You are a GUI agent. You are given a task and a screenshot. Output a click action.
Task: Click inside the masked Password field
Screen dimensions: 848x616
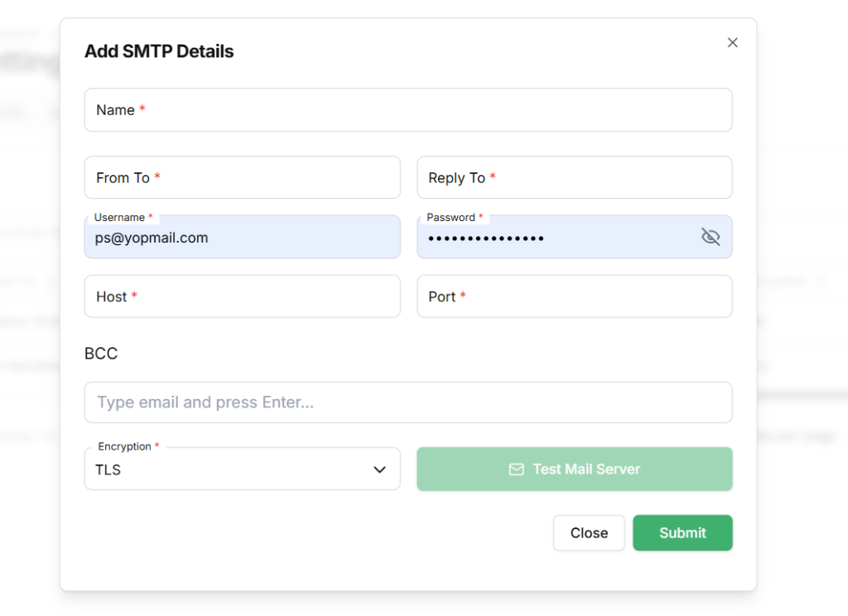tap(555, 238)
